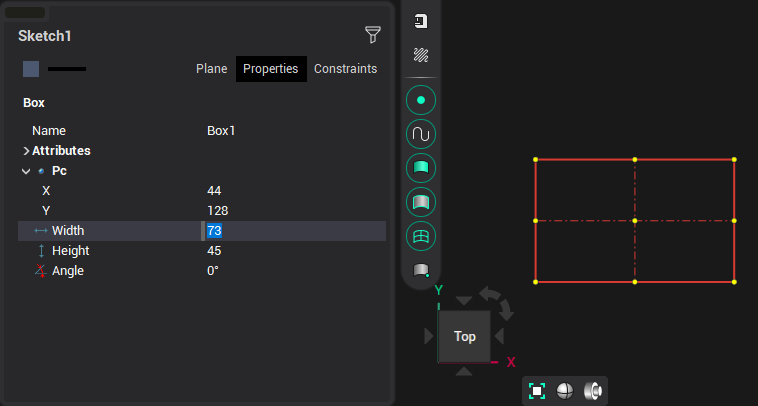Click the Top face of view cube
758x406 pixels.
[x=464, y=337]
